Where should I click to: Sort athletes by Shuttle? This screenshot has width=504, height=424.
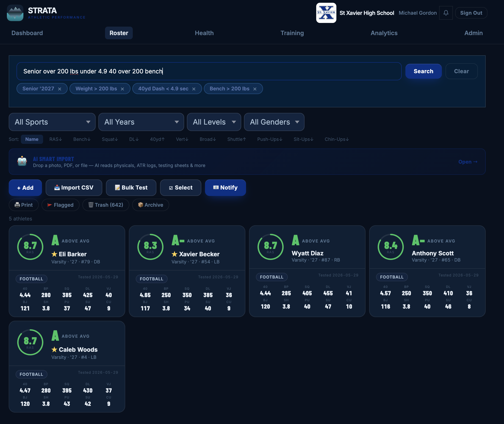pos(237,139)
